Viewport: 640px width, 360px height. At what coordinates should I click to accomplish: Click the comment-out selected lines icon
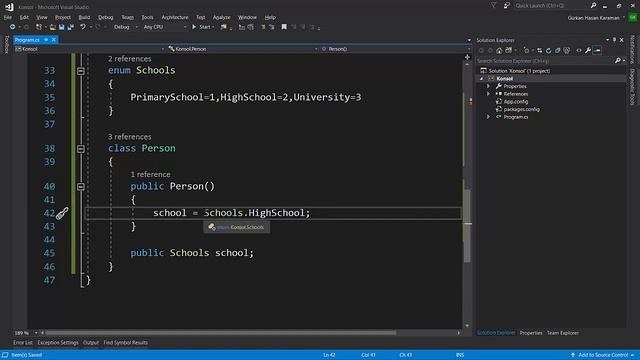(x=263, y=27)
